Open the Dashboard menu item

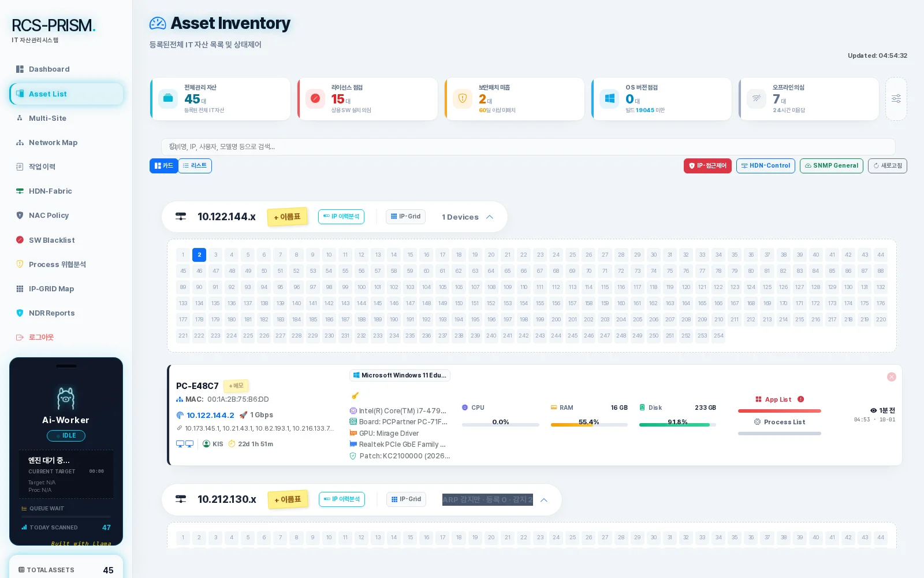[x=66, y=69]
